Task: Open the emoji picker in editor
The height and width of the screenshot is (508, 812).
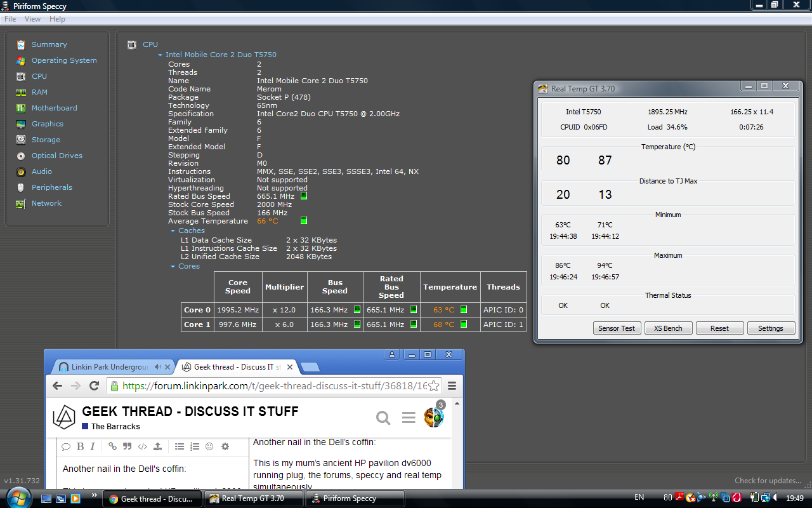Action: pyautogui.click(x=209, y=446)
